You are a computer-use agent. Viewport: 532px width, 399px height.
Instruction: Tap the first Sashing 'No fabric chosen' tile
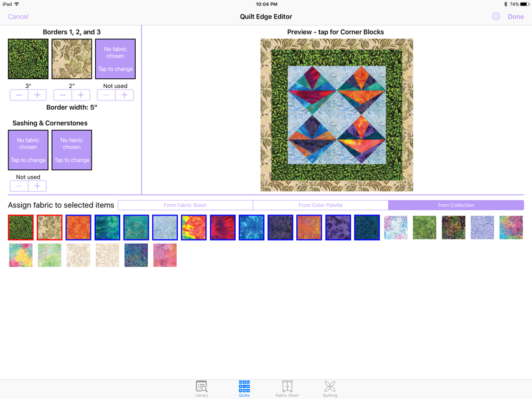point(28,150)
